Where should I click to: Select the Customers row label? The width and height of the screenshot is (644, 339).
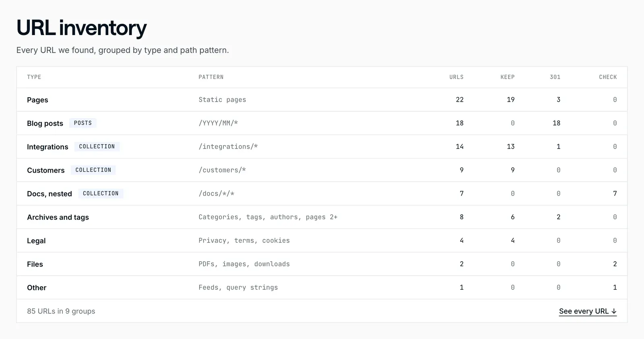click(46, 170)
